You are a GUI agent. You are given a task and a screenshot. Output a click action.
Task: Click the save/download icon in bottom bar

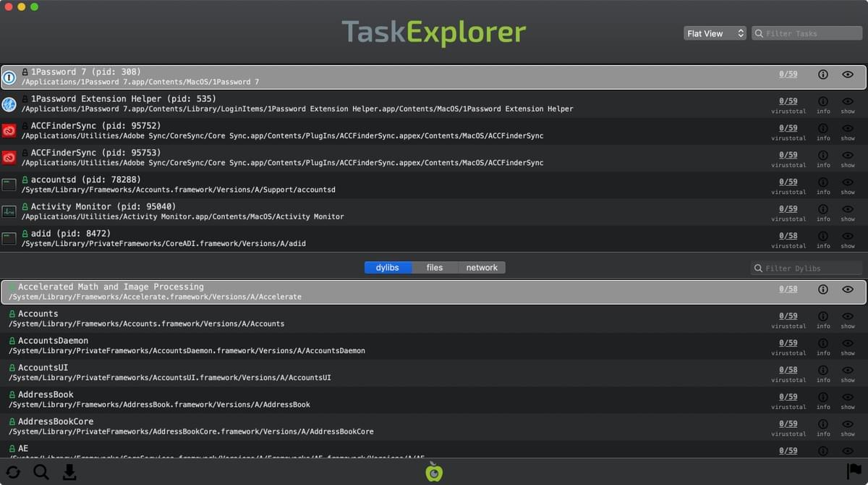pos(69,473)
